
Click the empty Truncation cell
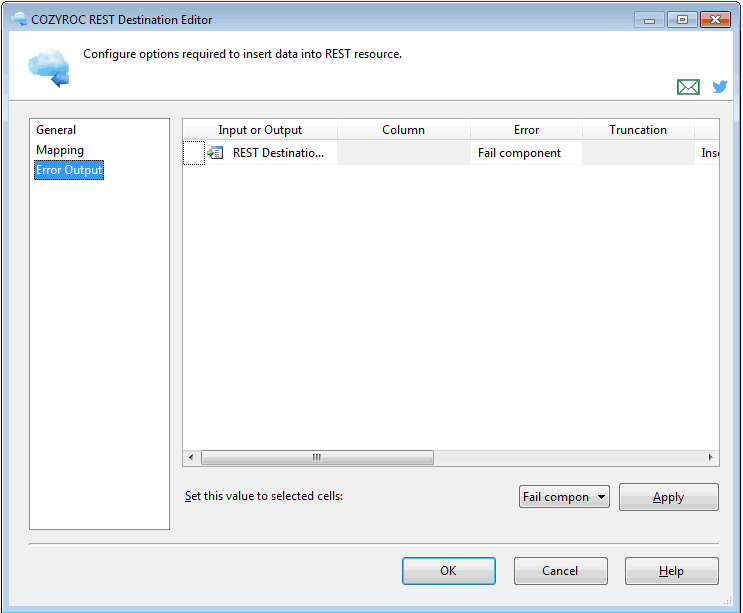pyautogui.click(x=638, y=153)
